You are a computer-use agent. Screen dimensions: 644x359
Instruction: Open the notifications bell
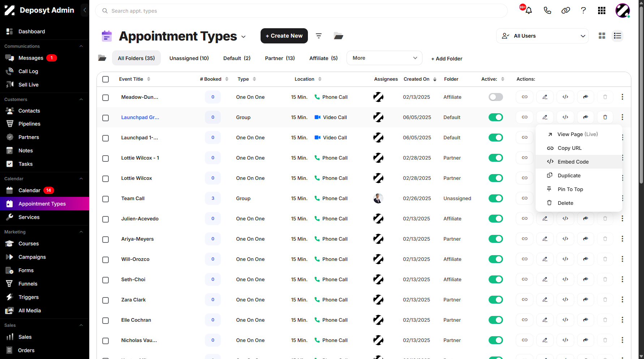point(528,10)
